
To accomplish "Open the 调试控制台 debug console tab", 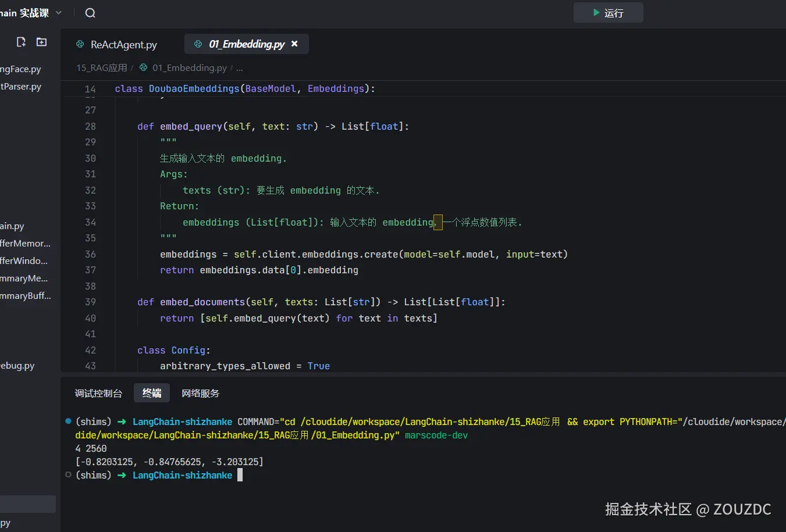I will click(98, 393).
